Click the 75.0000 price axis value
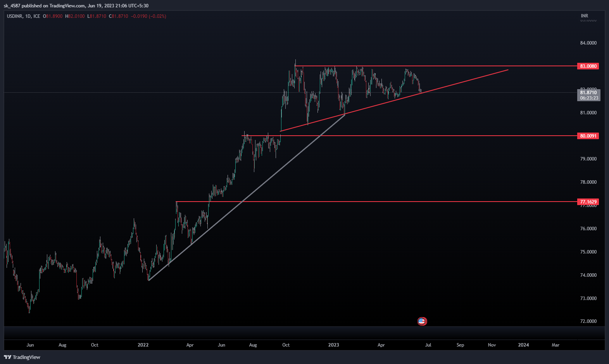 tap(588, 252)
